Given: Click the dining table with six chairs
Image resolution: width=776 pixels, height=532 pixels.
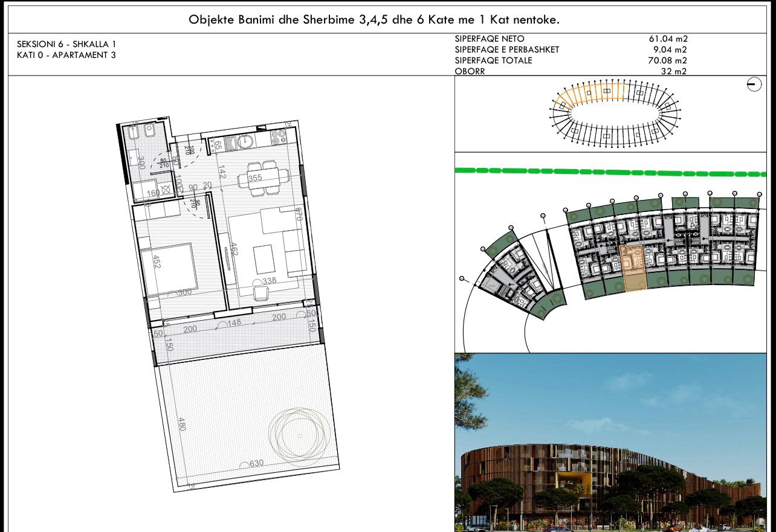Looking at the screenshot, I should coord(263,178).
